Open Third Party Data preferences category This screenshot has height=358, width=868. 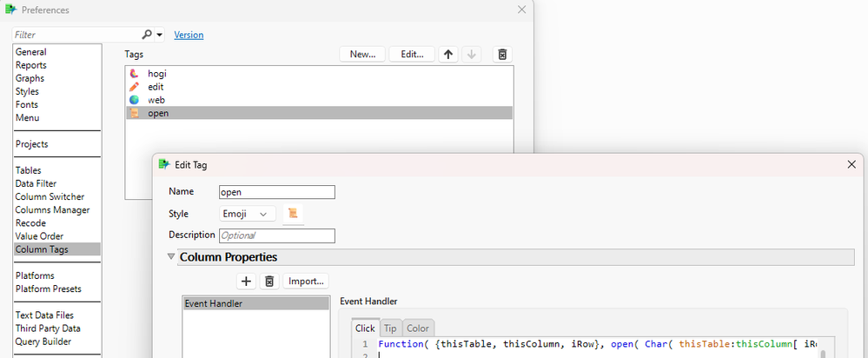pyautogui.click(x=48, y=328)
